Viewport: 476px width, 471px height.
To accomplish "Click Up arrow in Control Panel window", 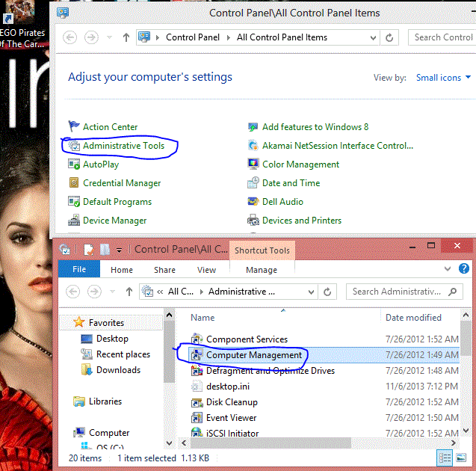I will coord(126,37).
